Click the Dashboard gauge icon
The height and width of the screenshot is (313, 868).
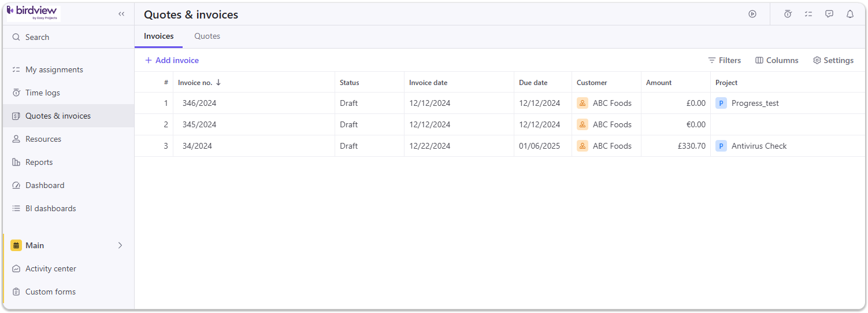click(16, 185)
